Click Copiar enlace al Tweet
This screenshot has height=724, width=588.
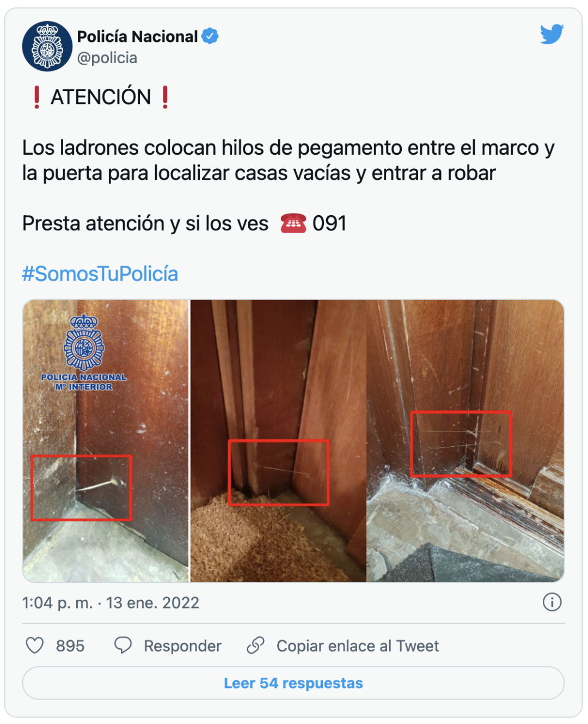(x=358, y=646)
